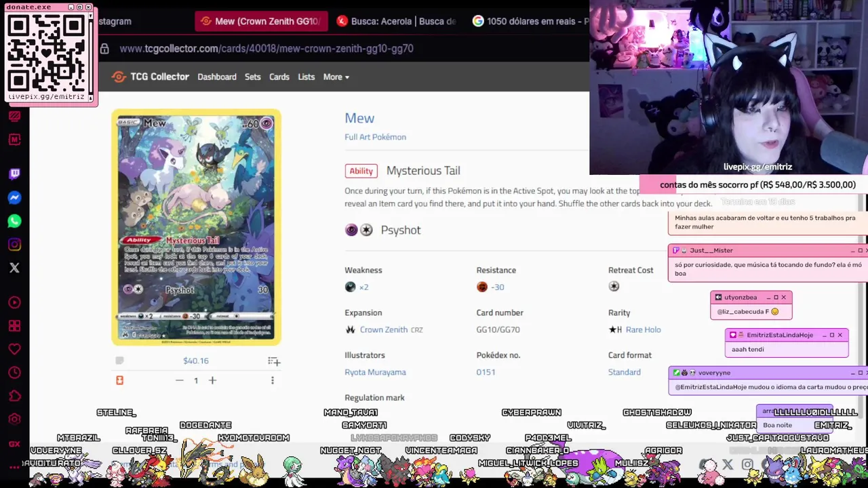The image size is (868, 488).
Task: Click the red Ability badge
Action: 361,171
